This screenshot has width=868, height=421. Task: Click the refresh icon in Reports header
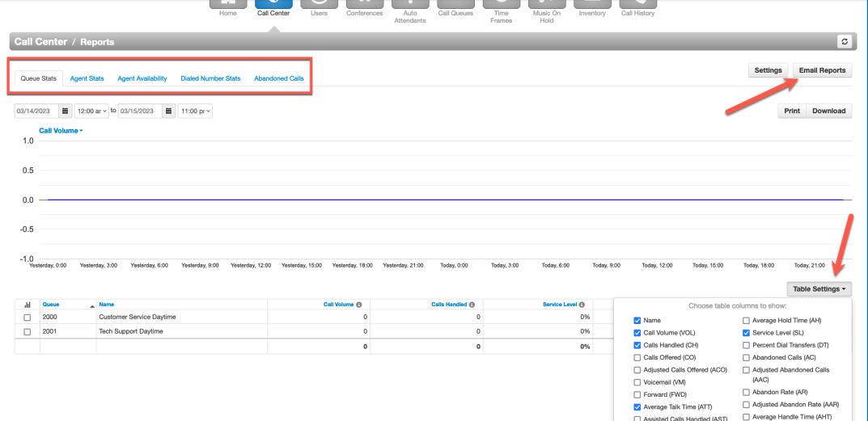point(845,41)
